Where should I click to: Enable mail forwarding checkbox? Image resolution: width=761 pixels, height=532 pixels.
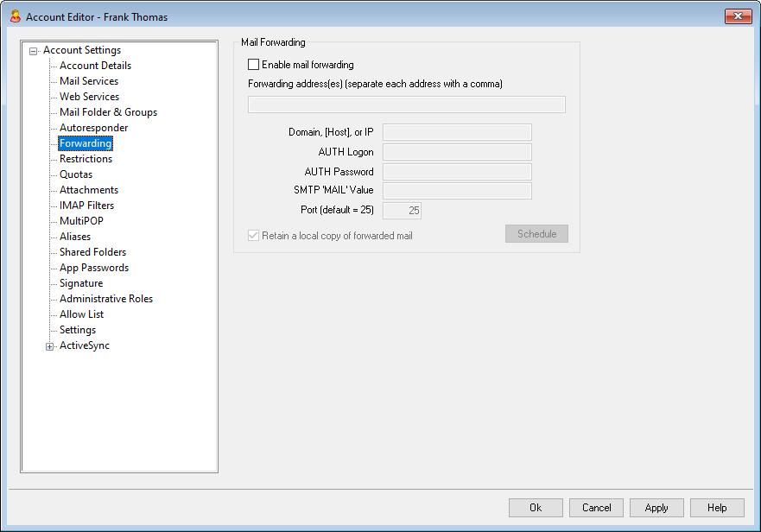tap(254, 65)
